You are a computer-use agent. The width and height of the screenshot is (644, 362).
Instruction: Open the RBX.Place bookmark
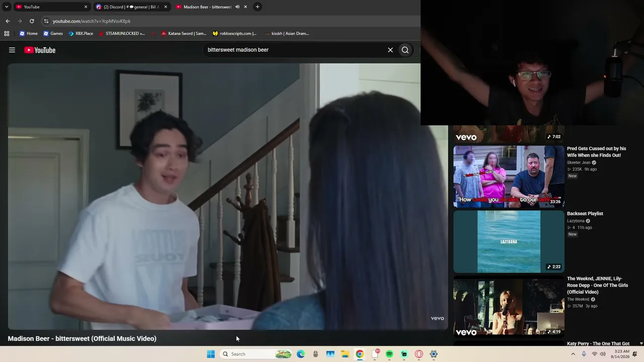[x=80, y=34]
